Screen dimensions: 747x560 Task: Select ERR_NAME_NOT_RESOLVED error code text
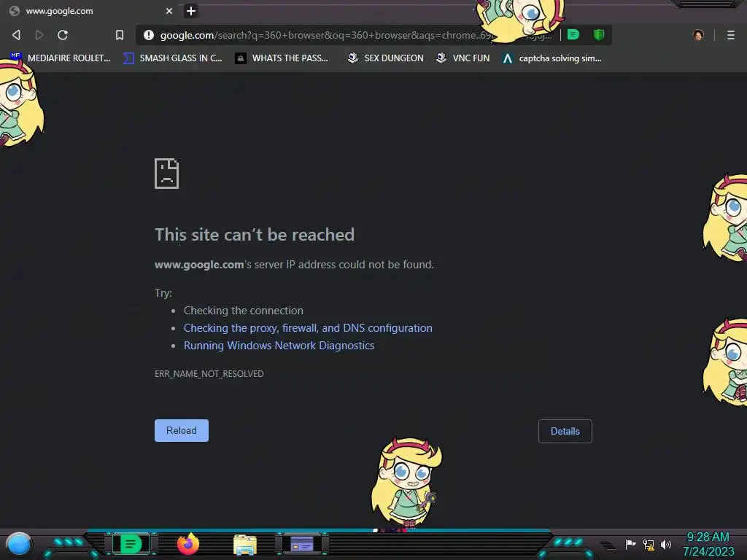tap(209, 374)
